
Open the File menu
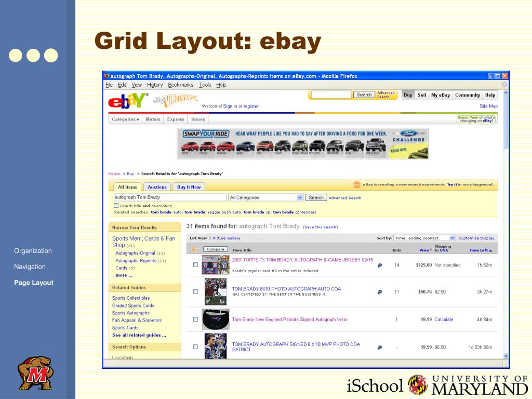(x=109, y=85)
